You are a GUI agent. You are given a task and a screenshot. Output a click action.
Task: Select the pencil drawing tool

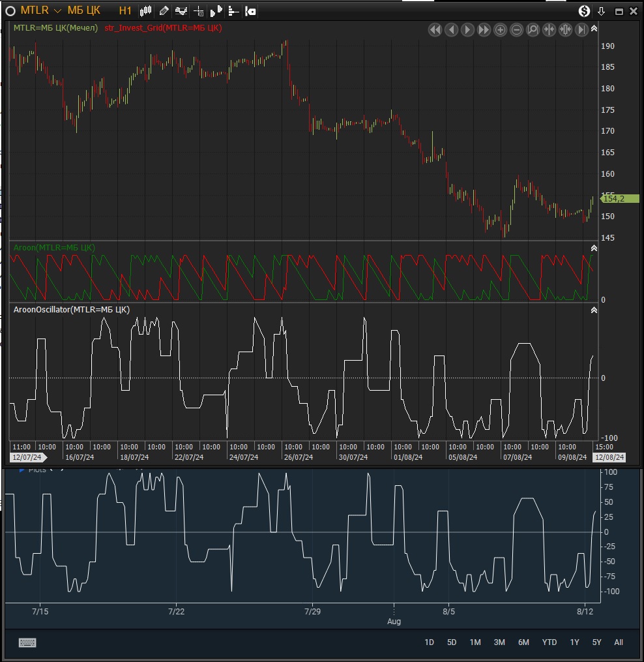[164, 11]
